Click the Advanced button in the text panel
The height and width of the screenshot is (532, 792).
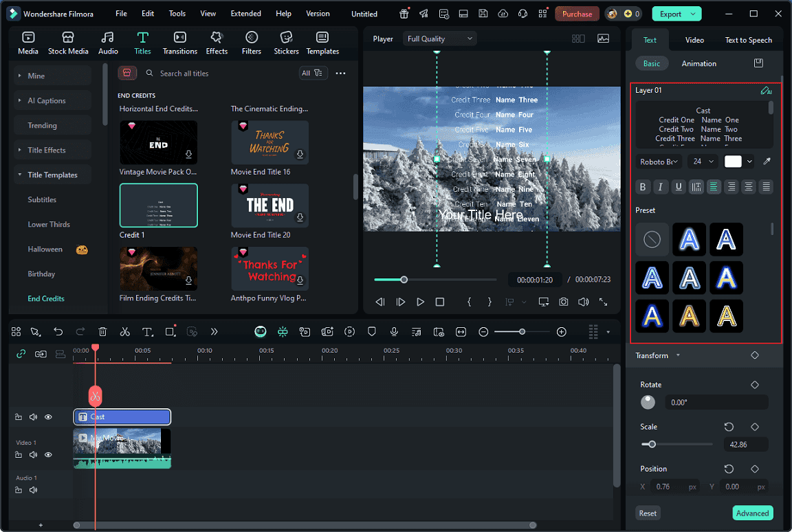pyautogui.click(x=752, y=513)
